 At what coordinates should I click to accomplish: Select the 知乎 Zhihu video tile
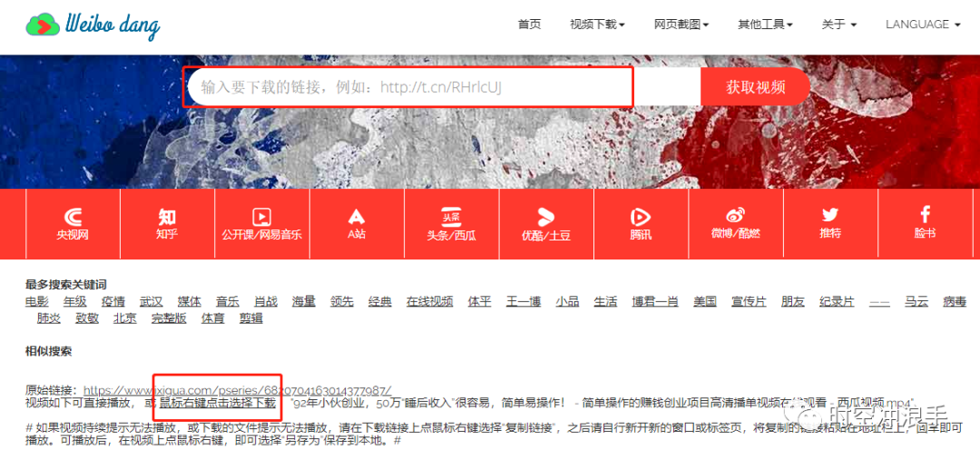(x=167, y=224)
